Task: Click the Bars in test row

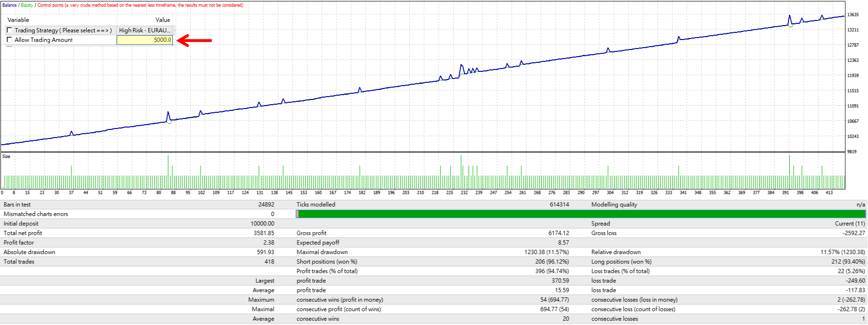Action: (x=138, y=205)
